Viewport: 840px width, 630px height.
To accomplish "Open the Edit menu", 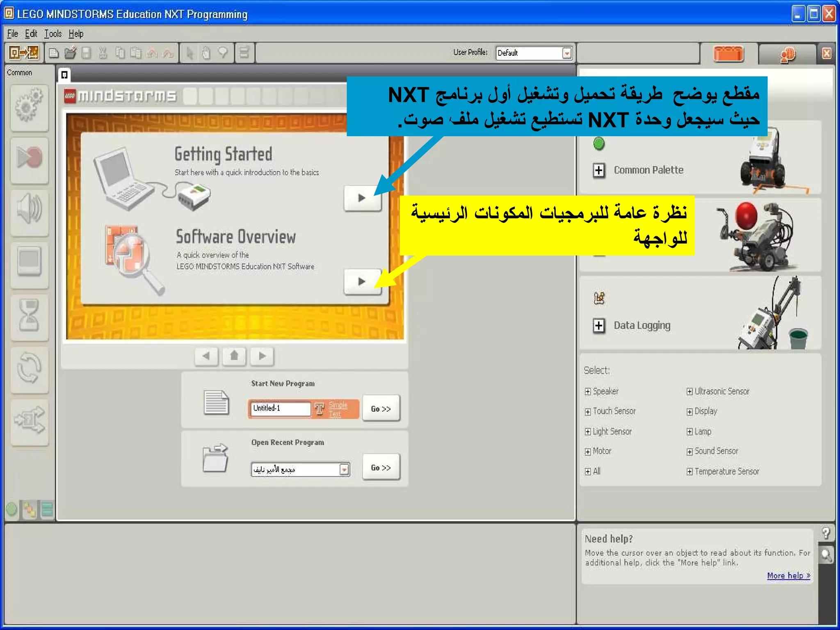I will tap(31, 34).
